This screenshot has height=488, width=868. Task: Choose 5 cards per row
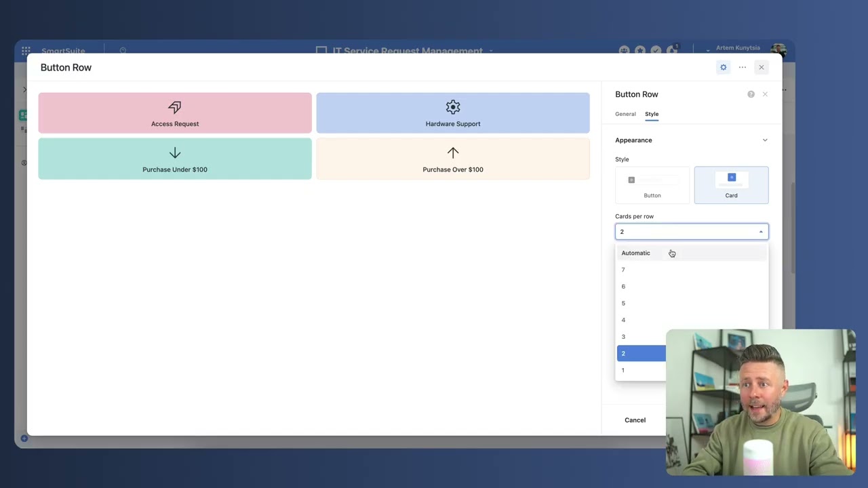click(x=692, y=303)
